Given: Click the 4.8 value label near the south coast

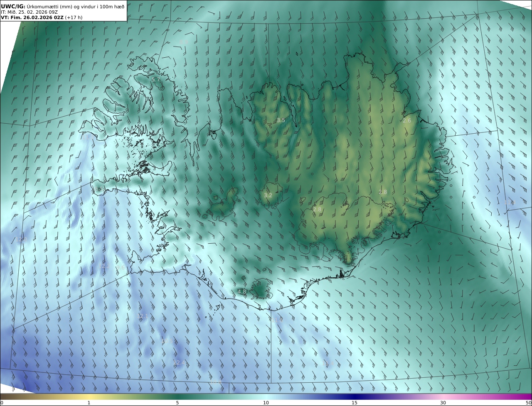Looking at the screenshot, I should pos(242,292).
